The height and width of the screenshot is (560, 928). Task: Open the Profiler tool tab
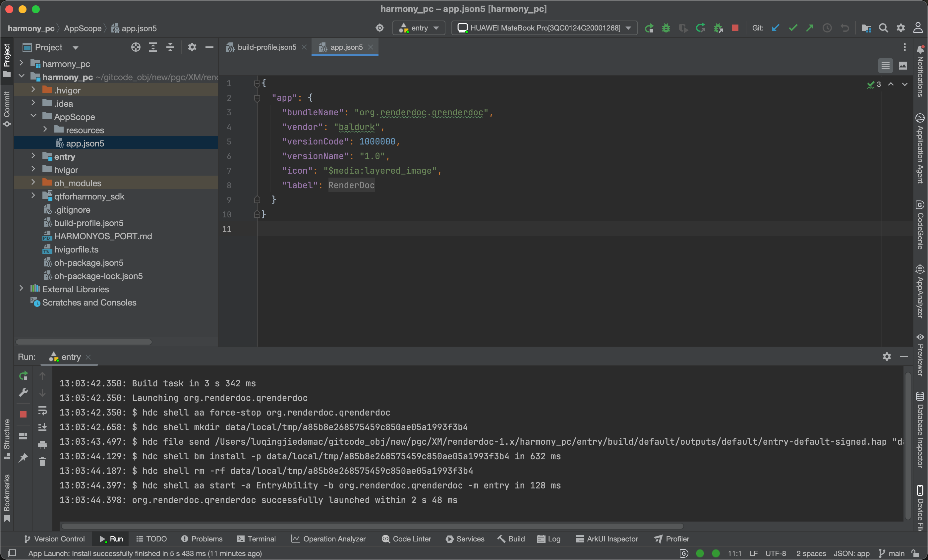[672, 539]
